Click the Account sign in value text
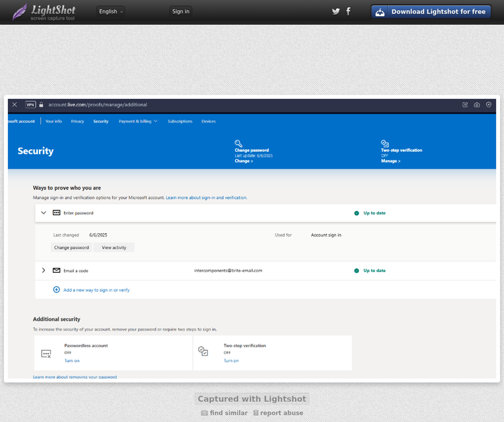The height and width of the screenshot is (422, 504). coord(326,235)
